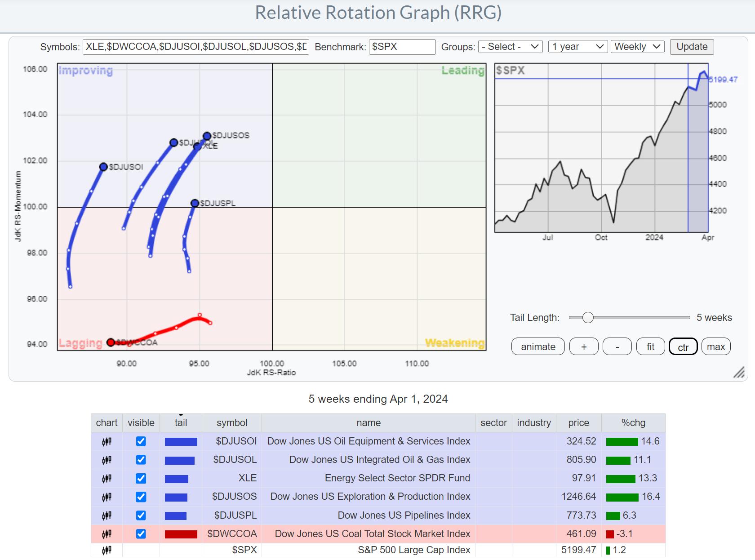Viewport: 755px width, 560px height.
Task: Open chart icon for $DJUSOI row
Action: pos(107,442)
